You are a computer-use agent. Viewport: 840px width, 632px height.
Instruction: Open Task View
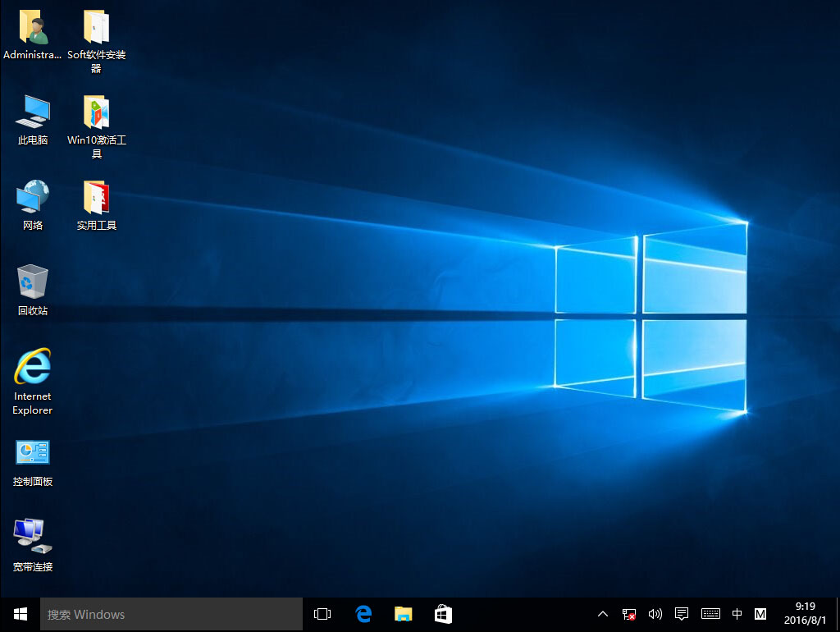click(322, 613)
